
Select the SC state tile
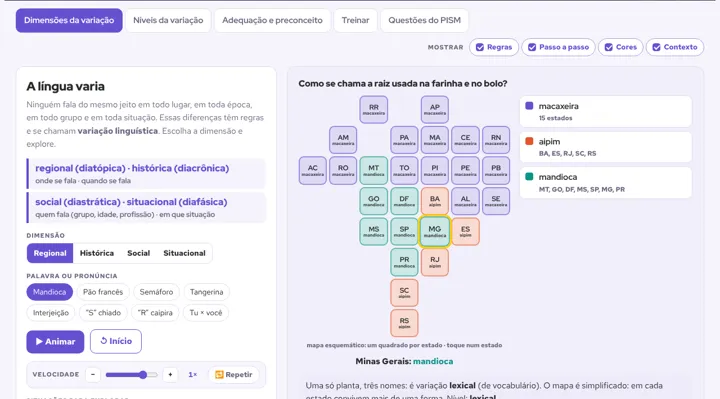point(404,292)
